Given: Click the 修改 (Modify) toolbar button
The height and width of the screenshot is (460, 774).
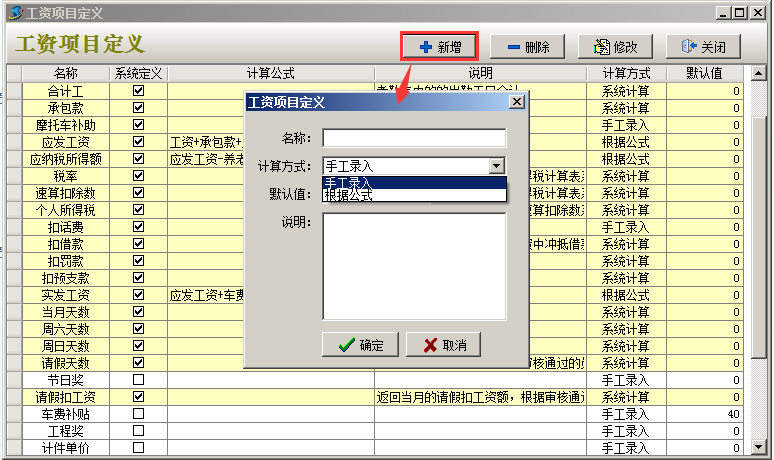Looking at the screenshot, I should tap(615, 46).
